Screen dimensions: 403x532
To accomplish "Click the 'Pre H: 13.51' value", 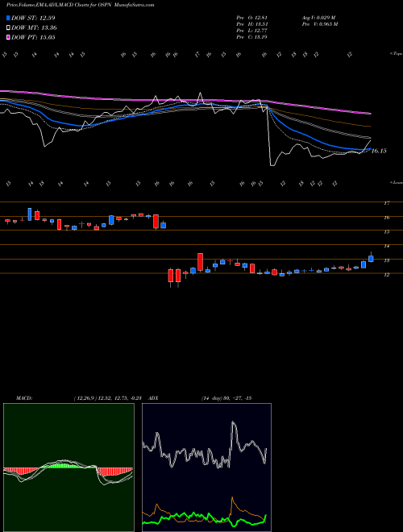I will pos(252,24).
